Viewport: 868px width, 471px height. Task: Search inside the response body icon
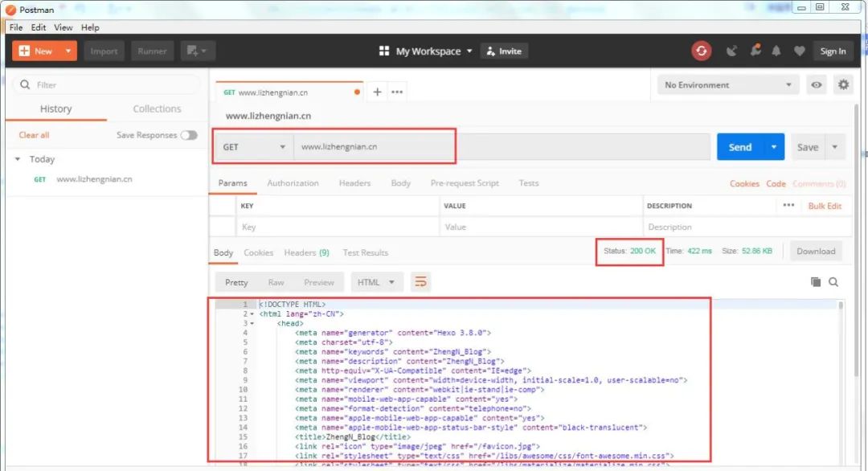[x=833, y=282]
